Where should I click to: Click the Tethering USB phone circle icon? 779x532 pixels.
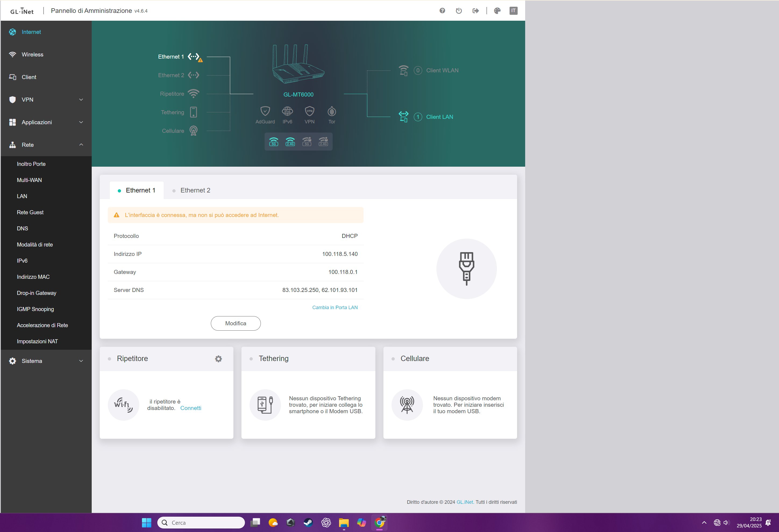(x=265, y=405)
